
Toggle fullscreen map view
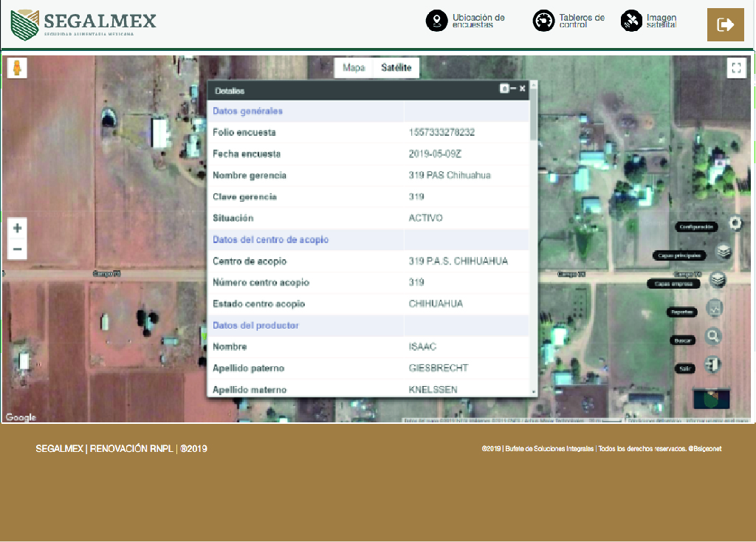click(x=735, y=69)
